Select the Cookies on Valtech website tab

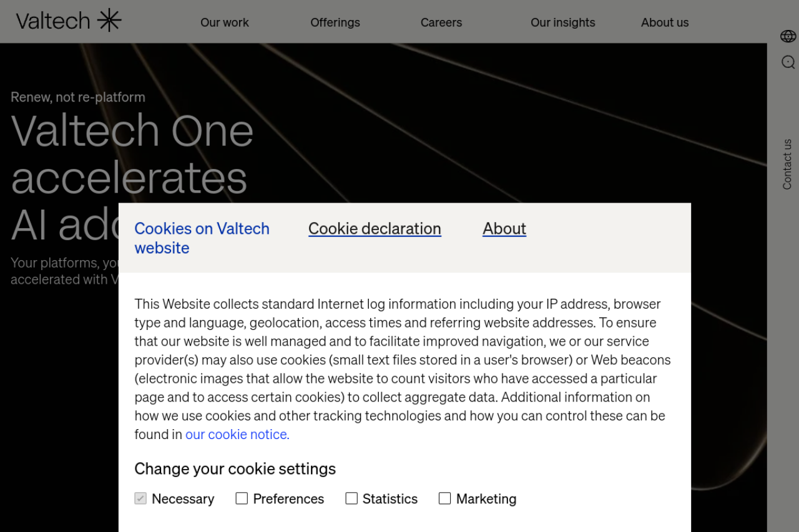[202, 238]
